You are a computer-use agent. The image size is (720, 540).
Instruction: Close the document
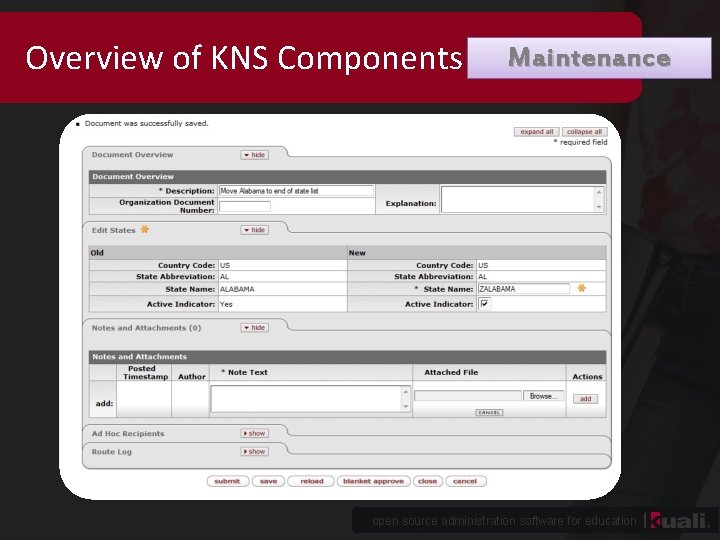428,481
